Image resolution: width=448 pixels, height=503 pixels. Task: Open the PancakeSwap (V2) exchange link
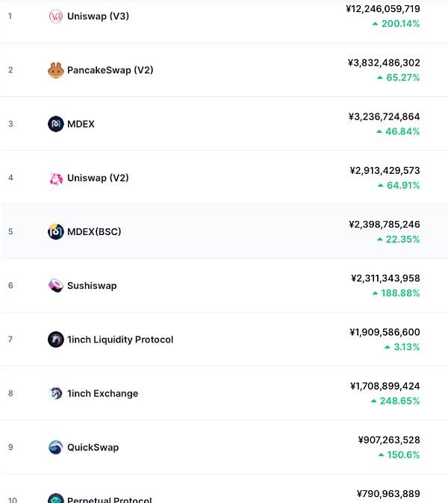110,70
